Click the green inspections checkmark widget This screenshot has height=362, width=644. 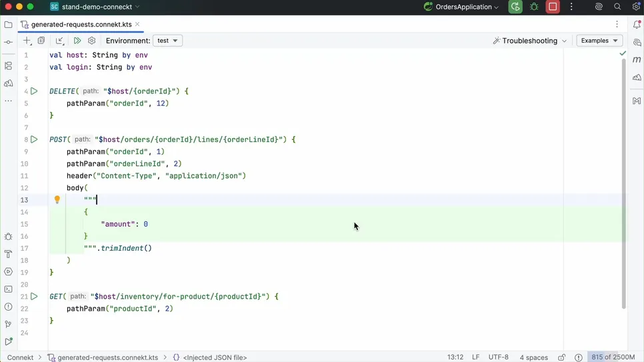(623, 53)
